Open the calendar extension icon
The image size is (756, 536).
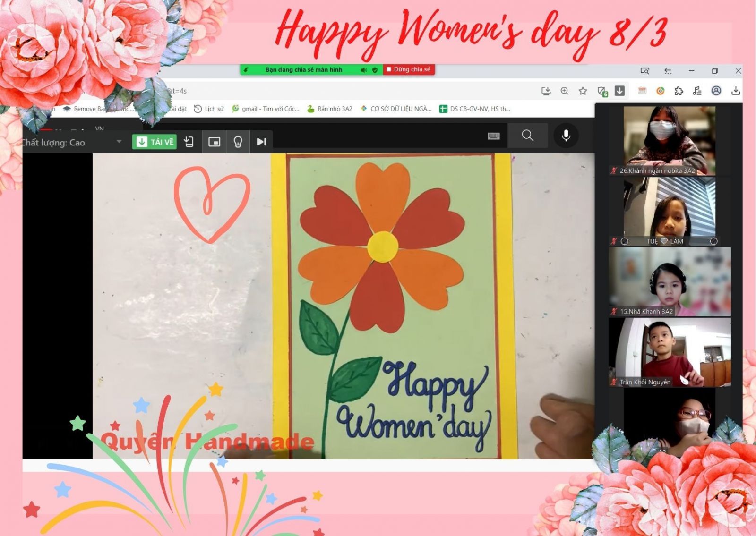642,91
